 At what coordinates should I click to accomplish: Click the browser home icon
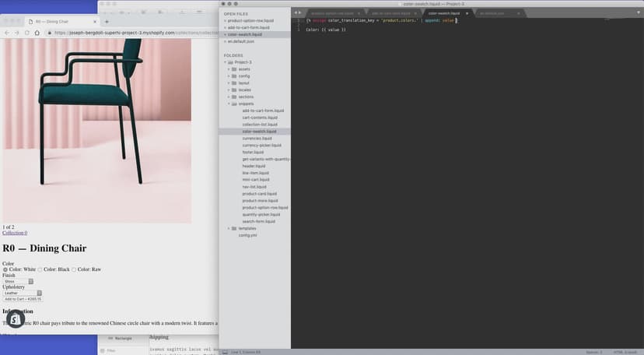[x=36, y=33]
